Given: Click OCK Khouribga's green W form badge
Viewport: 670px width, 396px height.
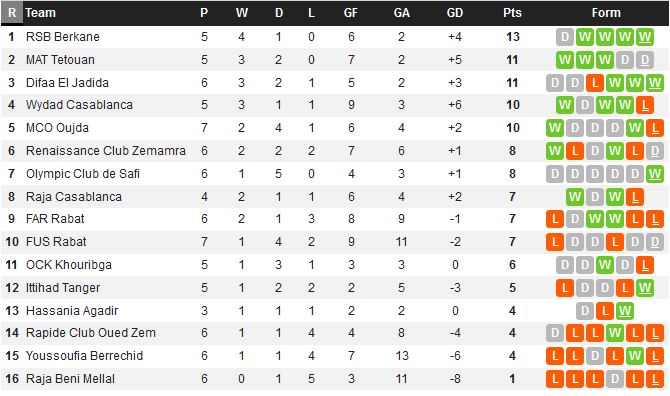Looking at the screenshot, I should point(605,265).
